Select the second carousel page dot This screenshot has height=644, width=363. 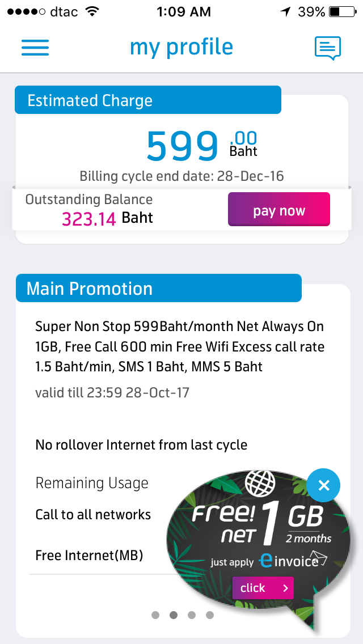174,615
